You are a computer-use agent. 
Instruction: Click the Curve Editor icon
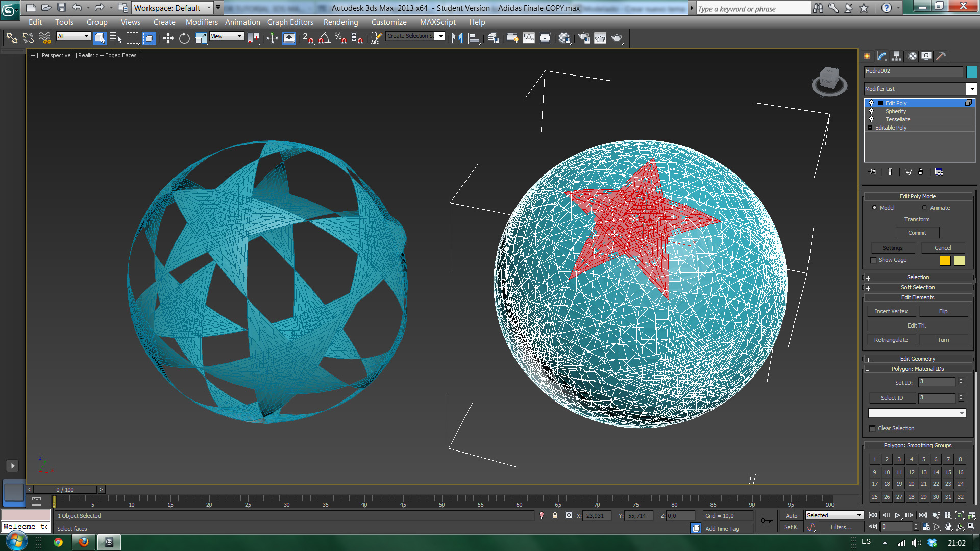pyautogui.click(x=529, y=38)
